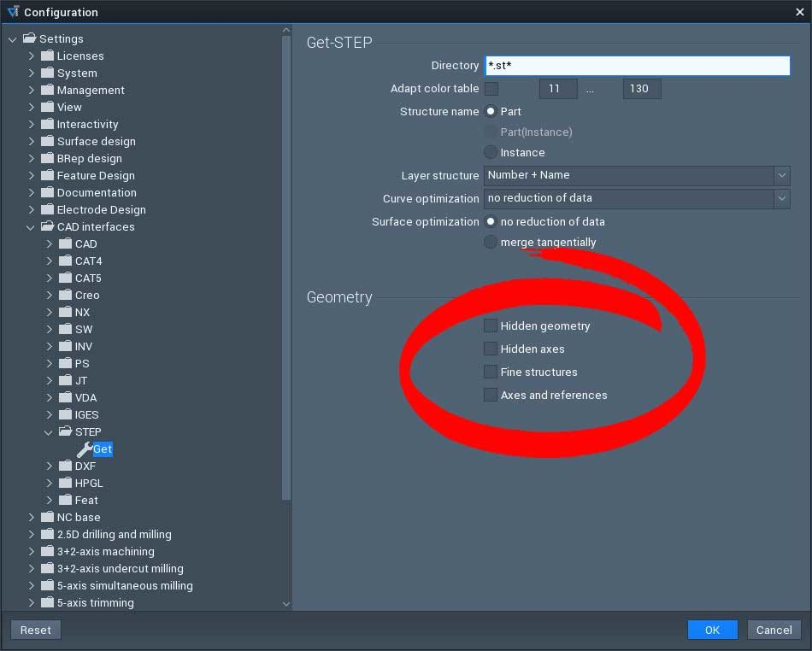The width and height of the screenshot is (812, 651).
Task: Expand the SW node
Action: tap(50, 329)
